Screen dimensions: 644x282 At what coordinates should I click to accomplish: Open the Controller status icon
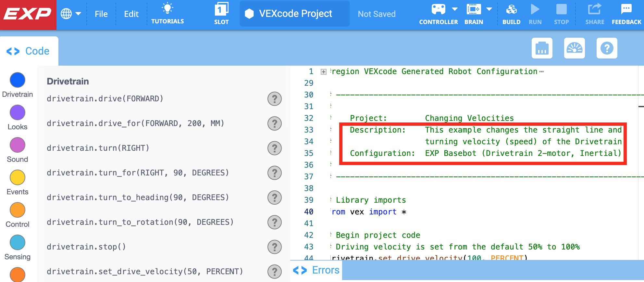tap(438, 10)
